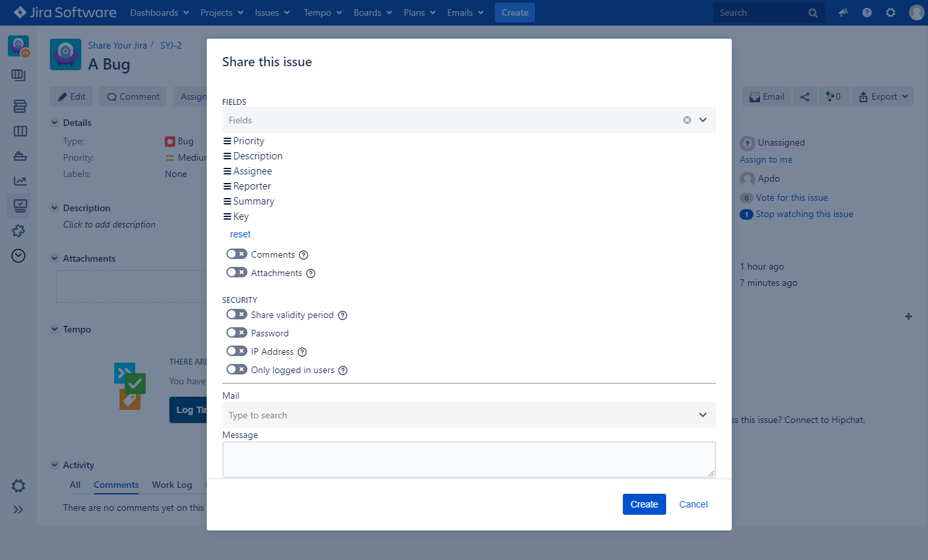Click help icon next to IP Address
Image resolution: width=928 pixels, height=560 pixels.
[303, 352]
